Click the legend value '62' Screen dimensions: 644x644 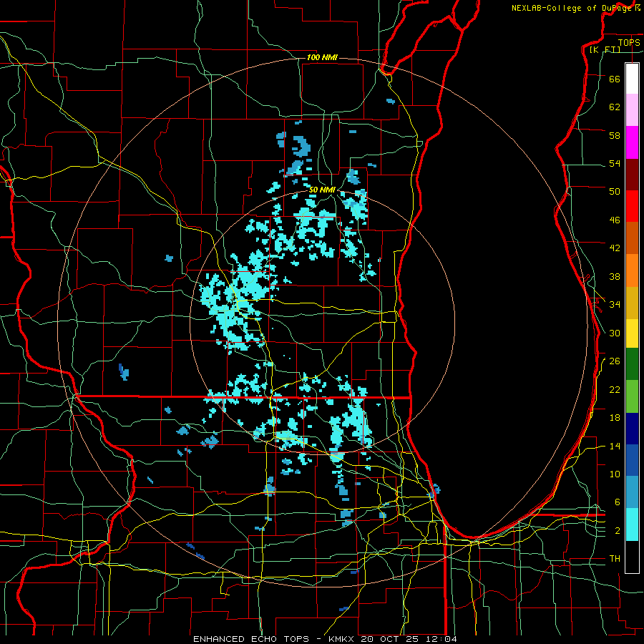click(615, 107)
